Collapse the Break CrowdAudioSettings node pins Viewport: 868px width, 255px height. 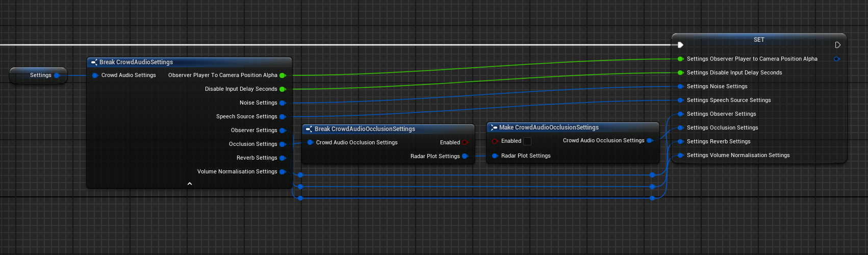click(x=190, y=184)
